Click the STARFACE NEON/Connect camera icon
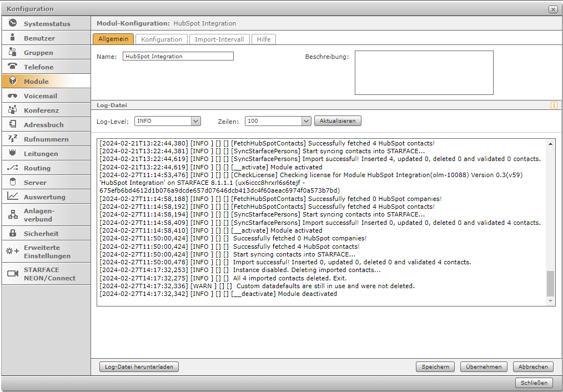 coord(12,273)
